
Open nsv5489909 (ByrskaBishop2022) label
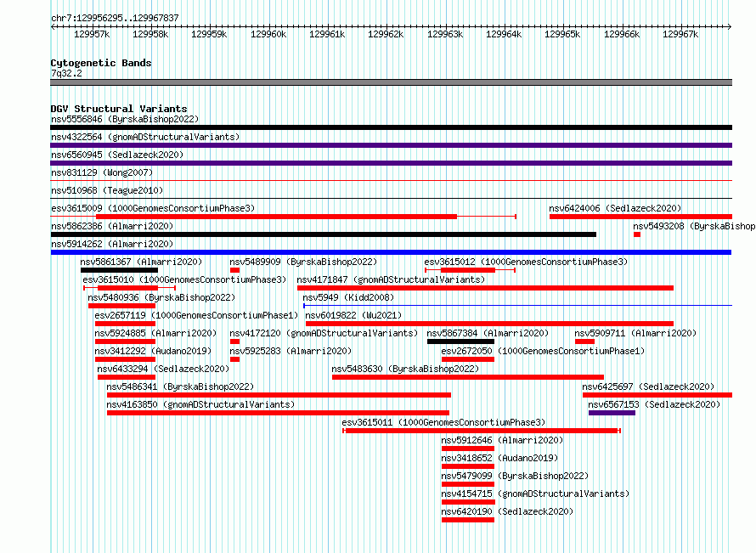tap(303, 262)
